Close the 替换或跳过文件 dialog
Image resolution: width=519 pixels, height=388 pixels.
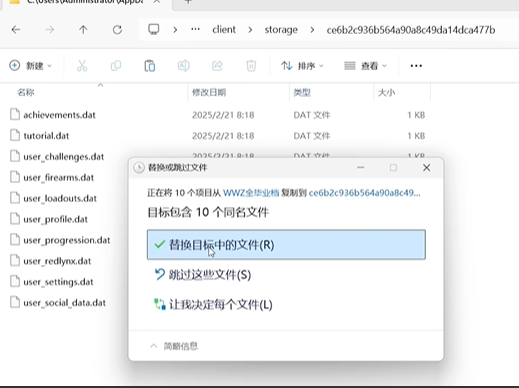(x=426, y=168)
